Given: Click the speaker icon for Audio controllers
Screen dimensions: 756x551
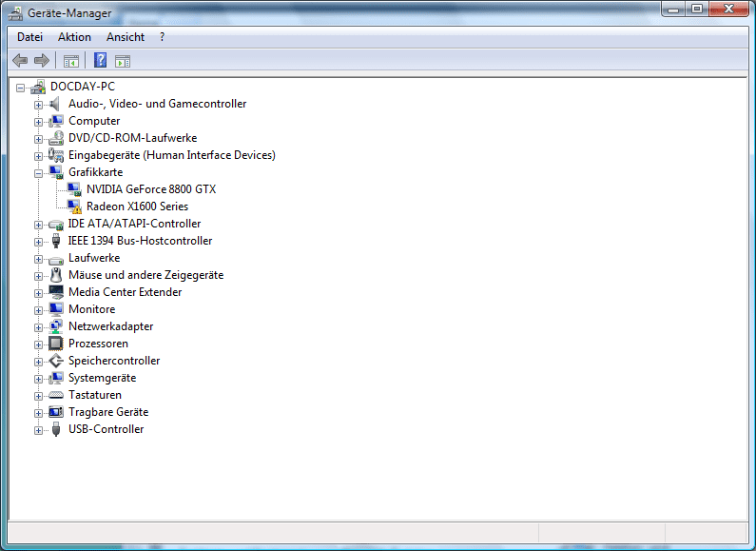Looking at the screenshot, I should tap(55, 104).
